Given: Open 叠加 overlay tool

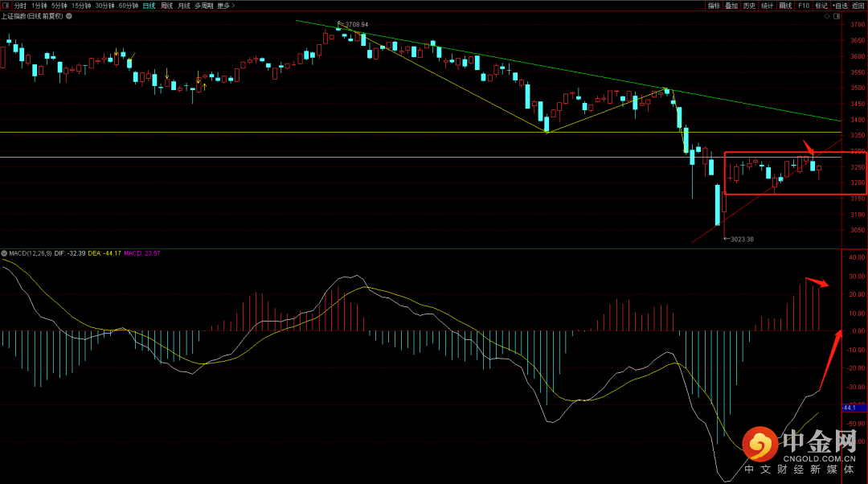Looking at the screenshot, I should [731, 6].
